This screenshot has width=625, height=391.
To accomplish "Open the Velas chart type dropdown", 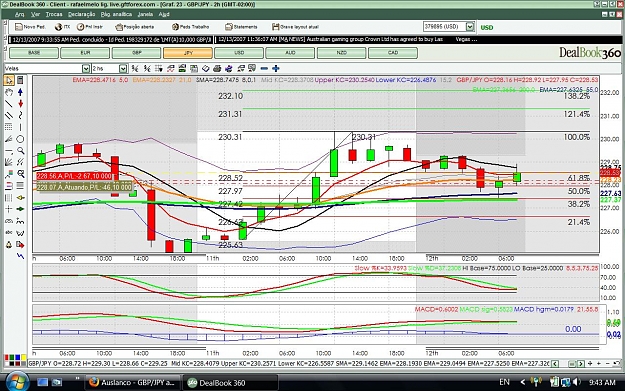I will coord(85,69).
